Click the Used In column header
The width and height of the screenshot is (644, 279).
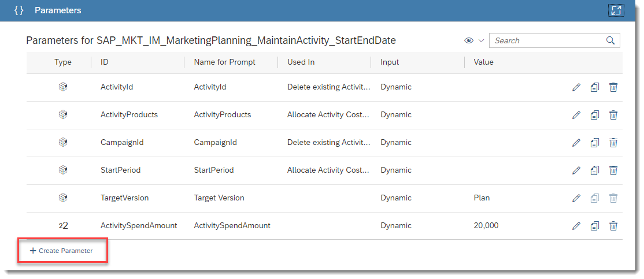click(x=301, y=62)
